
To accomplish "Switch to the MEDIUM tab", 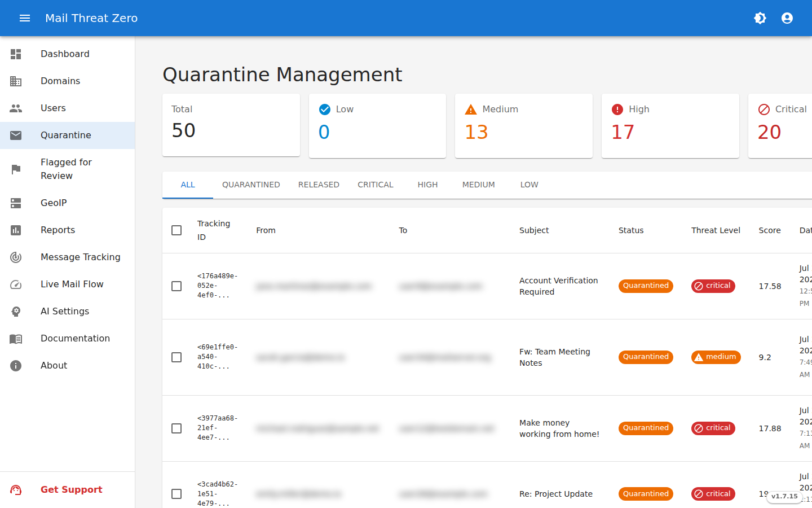I will tap(479, 185).
